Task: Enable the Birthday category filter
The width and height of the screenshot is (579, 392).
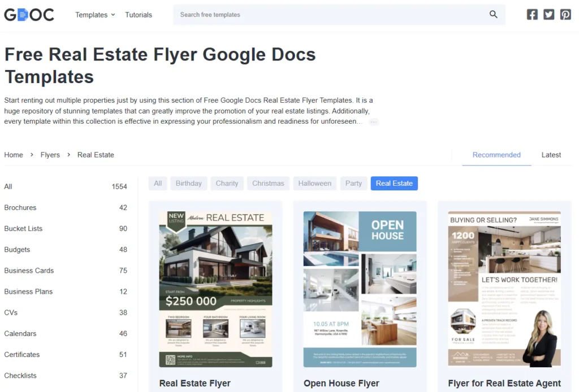Action: [188, 183]
